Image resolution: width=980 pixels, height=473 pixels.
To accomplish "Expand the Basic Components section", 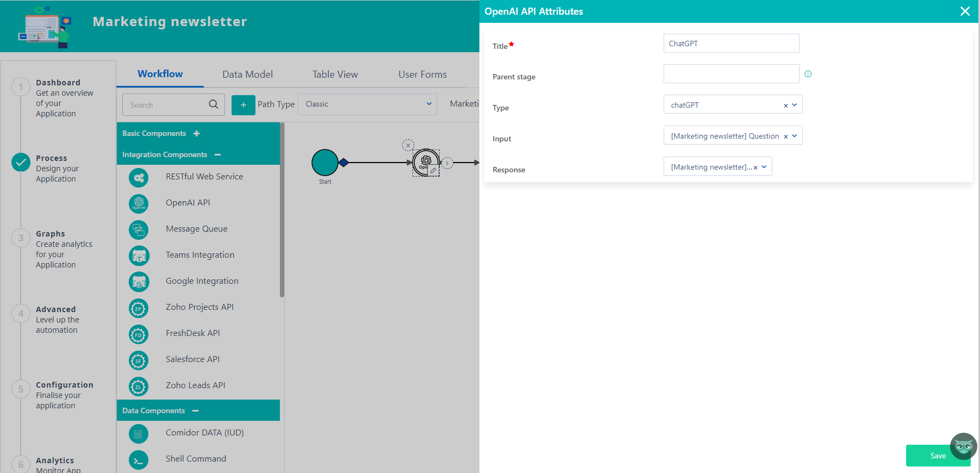I will coord(197,134).
